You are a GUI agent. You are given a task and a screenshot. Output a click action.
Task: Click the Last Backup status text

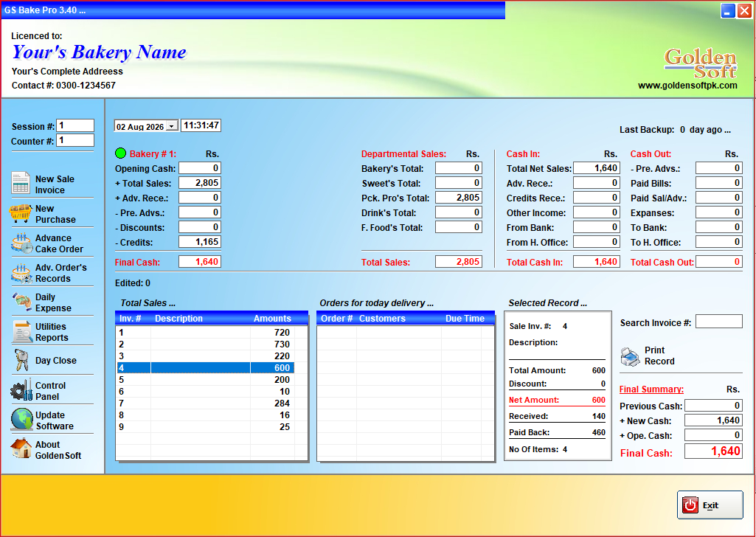tap(675, 130)
